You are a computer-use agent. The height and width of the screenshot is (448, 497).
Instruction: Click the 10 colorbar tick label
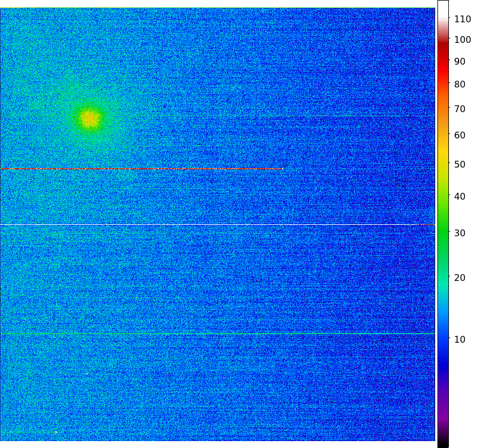[459, 339]
